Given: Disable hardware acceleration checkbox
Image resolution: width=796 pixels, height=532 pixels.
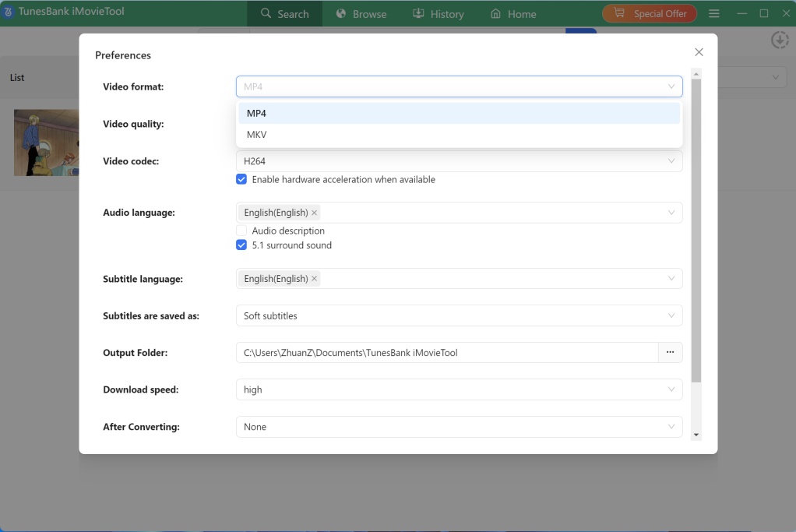Looking at the screenshot, I should point(241,179).
